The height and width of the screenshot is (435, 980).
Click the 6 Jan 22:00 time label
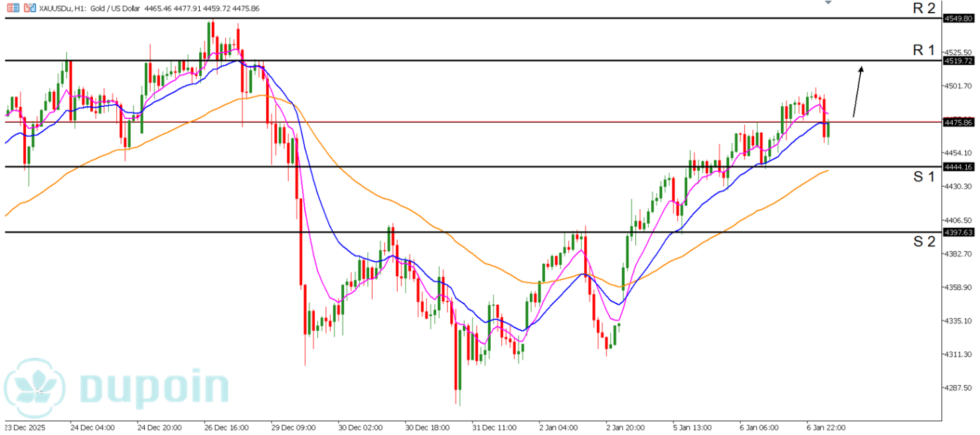point(827,428)
